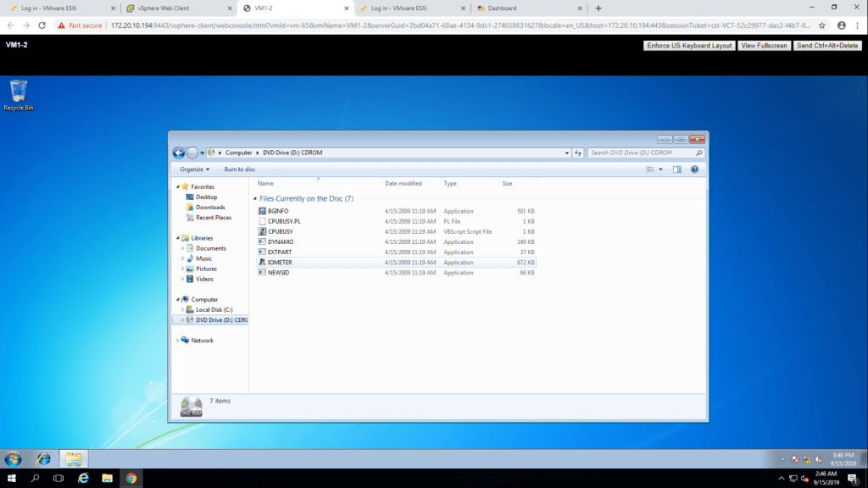The width and height of the screenshot is (868, 488).
Task: Click the help question mark icon in Explorer
Action: 694,169
